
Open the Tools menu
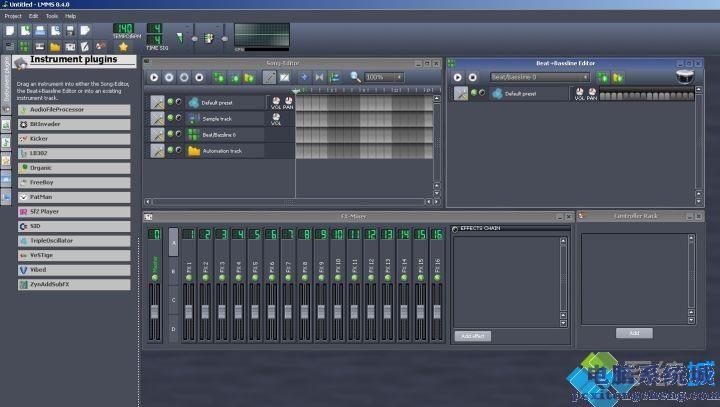(x=52, y=16)
